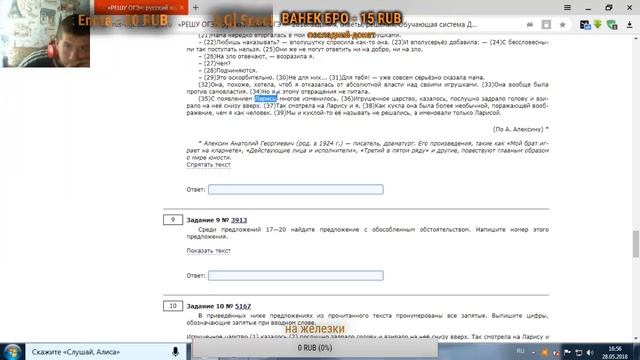Click the 0 RUB (0%) donation progress bar

tap(315, 348)
